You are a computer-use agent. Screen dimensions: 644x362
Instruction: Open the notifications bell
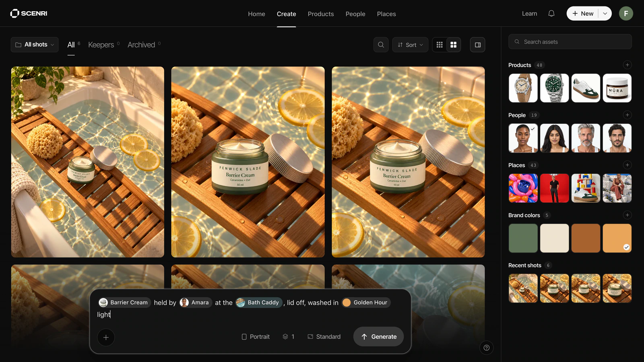click(551, 14)
